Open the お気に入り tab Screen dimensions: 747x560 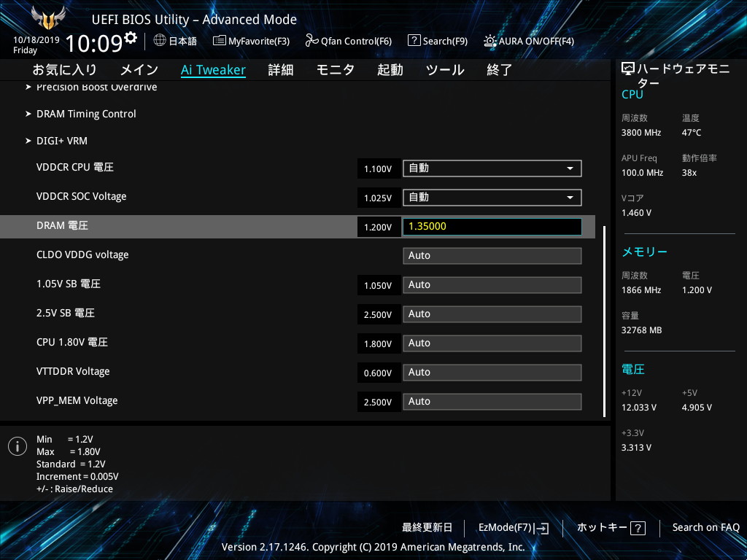click(64, 70)
